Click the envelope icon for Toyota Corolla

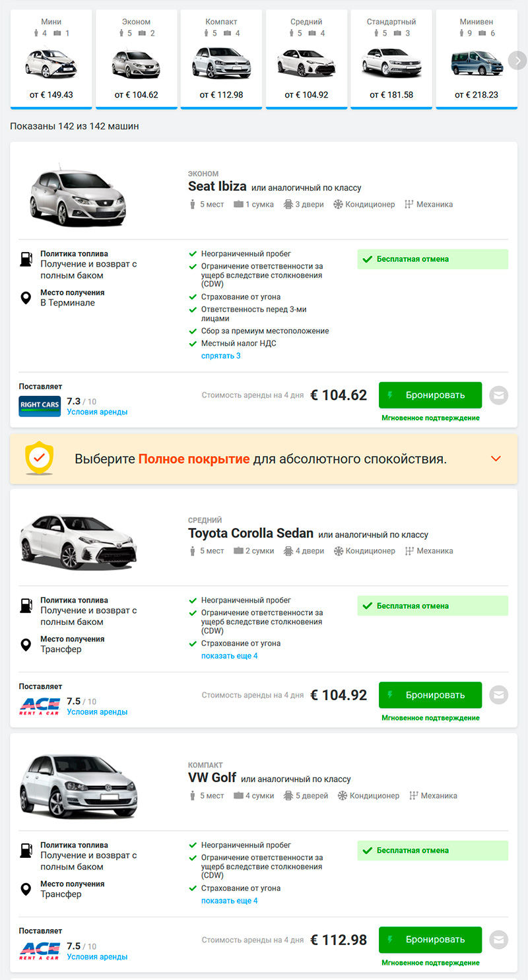coord(499,695)
